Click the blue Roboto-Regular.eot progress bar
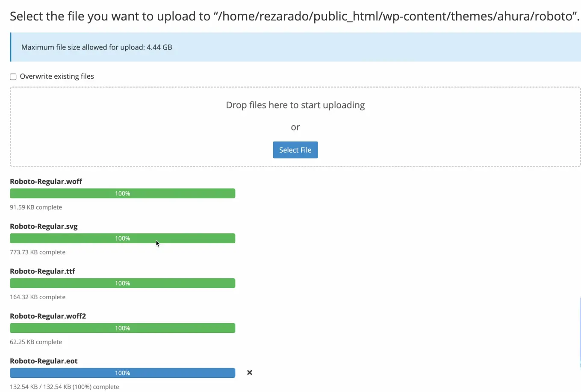 click(x=122, y=373)
